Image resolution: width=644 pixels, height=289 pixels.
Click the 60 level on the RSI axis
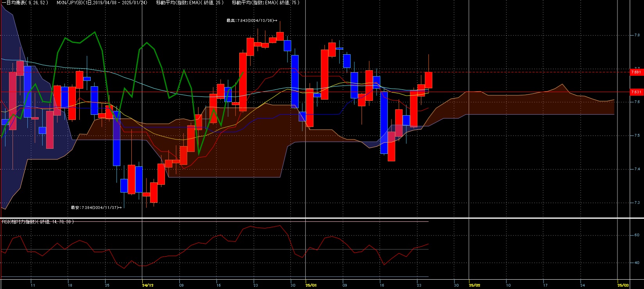tap(637, 235)
